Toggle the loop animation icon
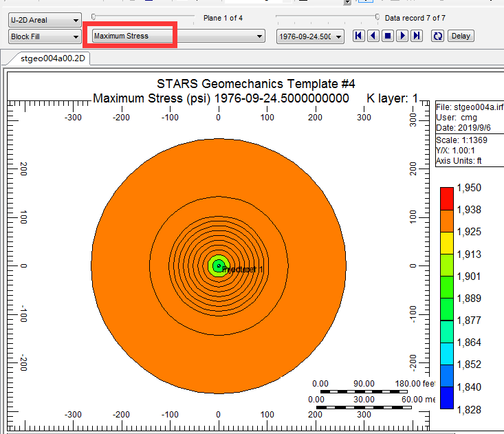 437,36
